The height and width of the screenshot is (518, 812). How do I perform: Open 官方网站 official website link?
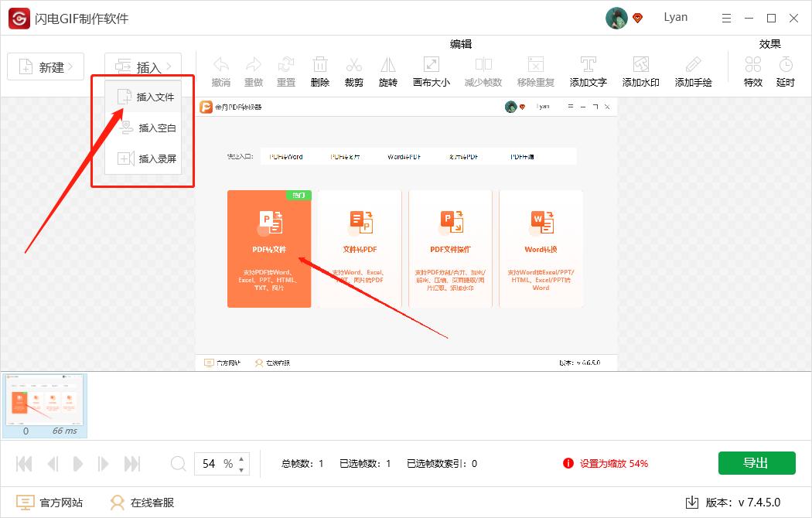pos(50,503)
